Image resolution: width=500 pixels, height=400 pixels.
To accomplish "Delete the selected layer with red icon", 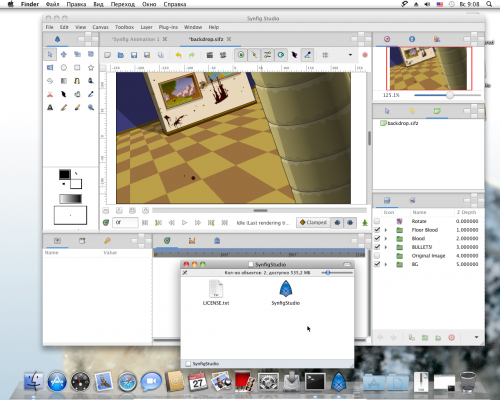I will click(x=452, y=338).
